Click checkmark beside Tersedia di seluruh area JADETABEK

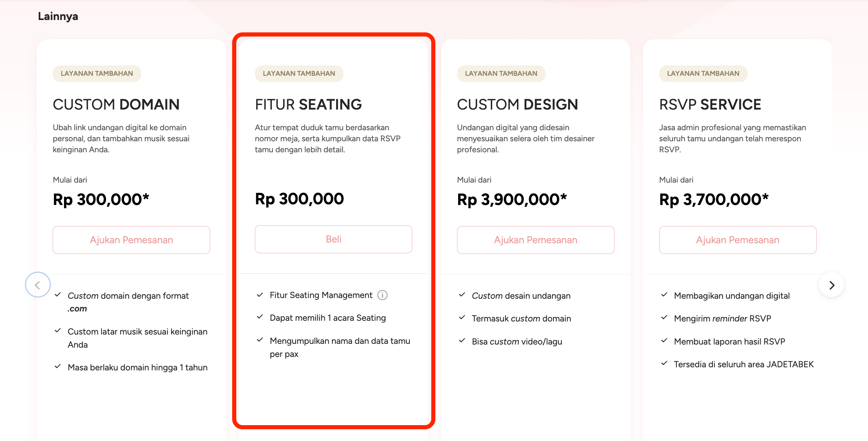click(664, 363)
